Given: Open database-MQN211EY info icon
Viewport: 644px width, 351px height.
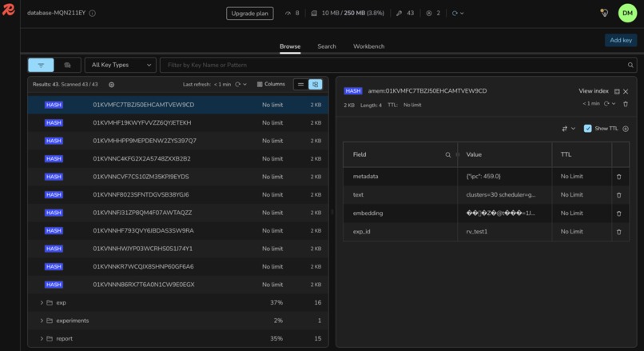Looking at the screenshot, I should (93, 13).
